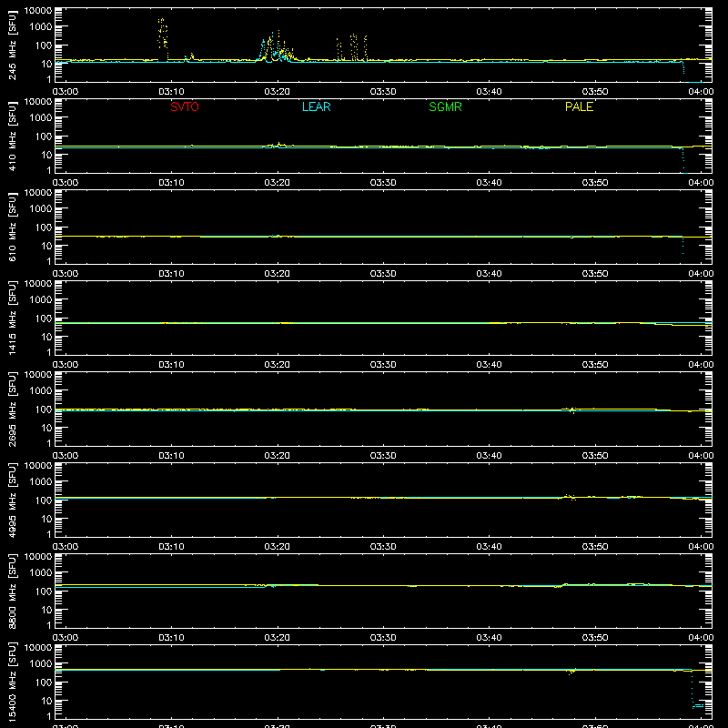Click the red SVTO station label
Viewport: 728px width, 728px height.
tap(185, 106)
